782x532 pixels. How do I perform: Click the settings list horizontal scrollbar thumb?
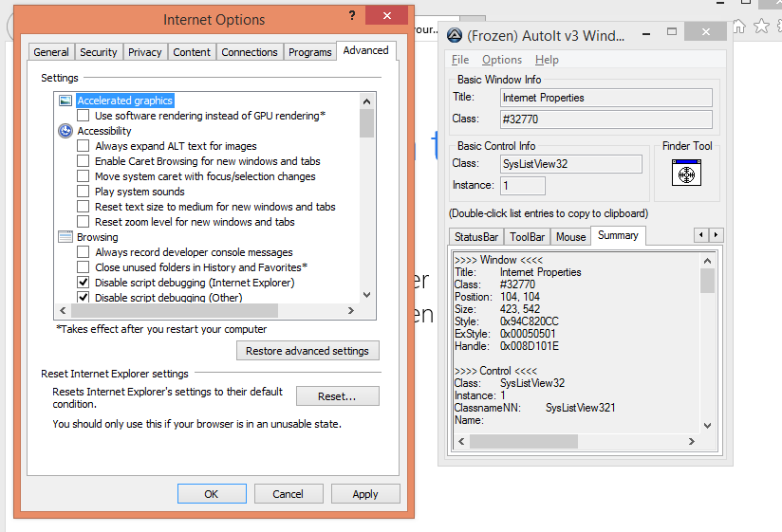coord(175,310)
